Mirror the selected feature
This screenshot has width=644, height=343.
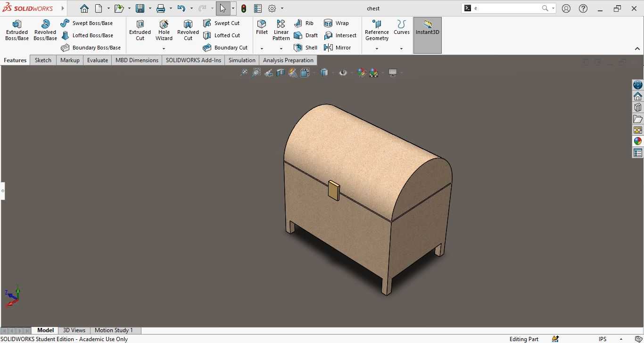(337, 48)
